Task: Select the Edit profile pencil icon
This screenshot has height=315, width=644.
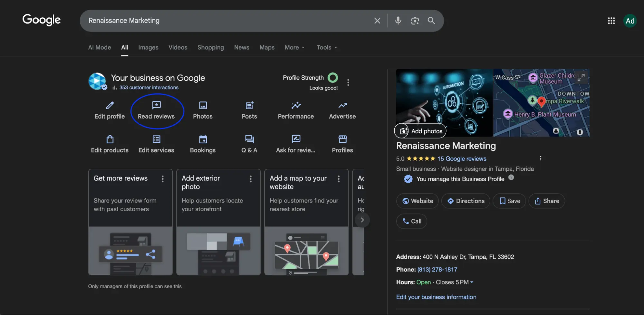Action: [x=109, y=105]
